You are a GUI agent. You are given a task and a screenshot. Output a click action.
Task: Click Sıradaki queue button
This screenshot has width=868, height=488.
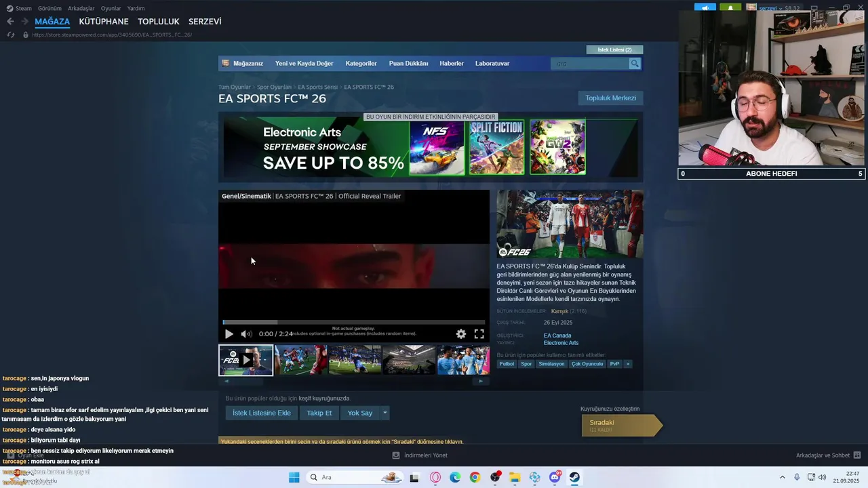(x=620, y=425)
